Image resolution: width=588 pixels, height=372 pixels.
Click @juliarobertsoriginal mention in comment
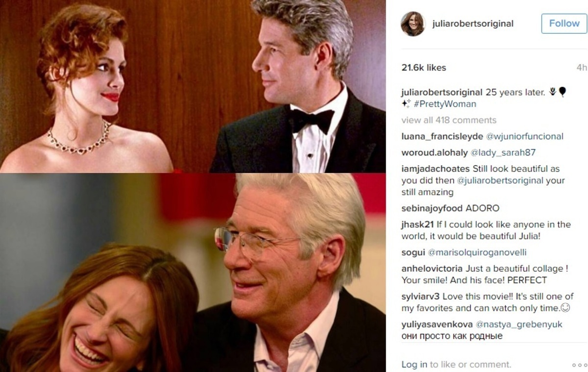(x=500, y=180)
